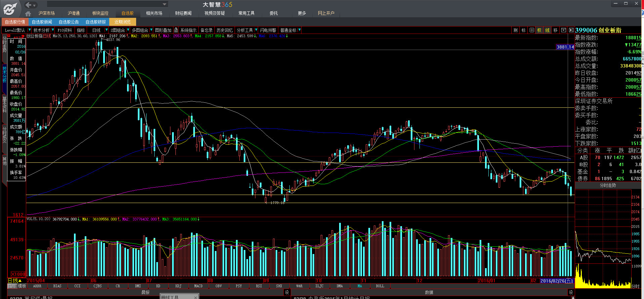Click the back arrow navigation button
644x299 pixels.
(28, 5)
